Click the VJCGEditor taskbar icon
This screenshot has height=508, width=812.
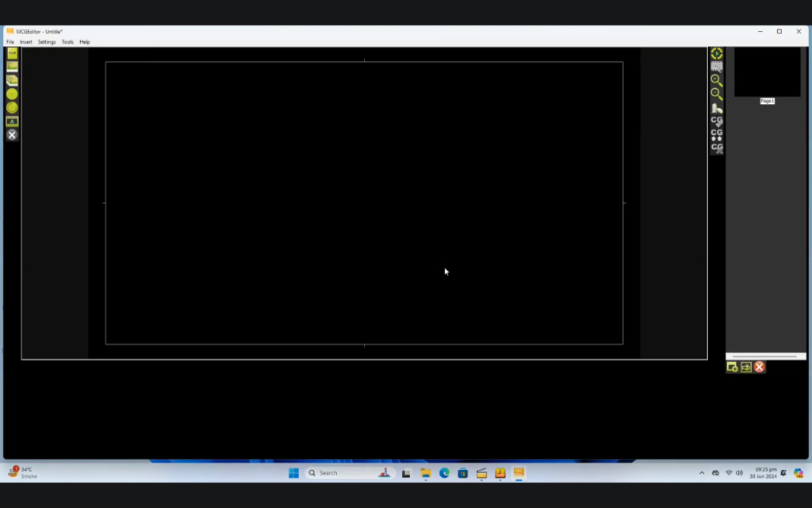click(x=519, y=473)
